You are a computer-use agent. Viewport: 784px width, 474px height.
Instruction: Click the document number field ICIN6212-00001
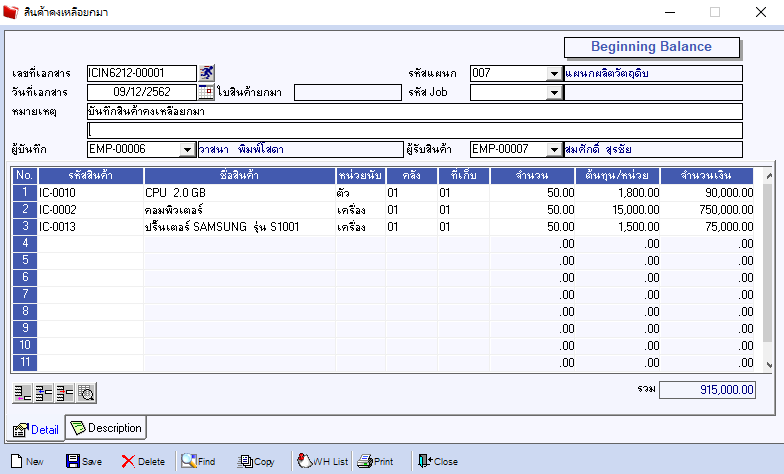coord(142,73)
